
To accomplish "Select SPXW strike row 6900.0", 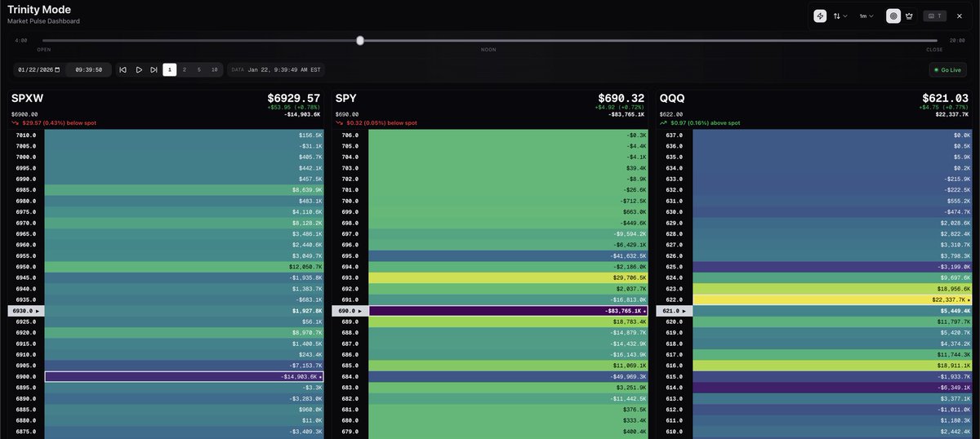I will point(167,377).
